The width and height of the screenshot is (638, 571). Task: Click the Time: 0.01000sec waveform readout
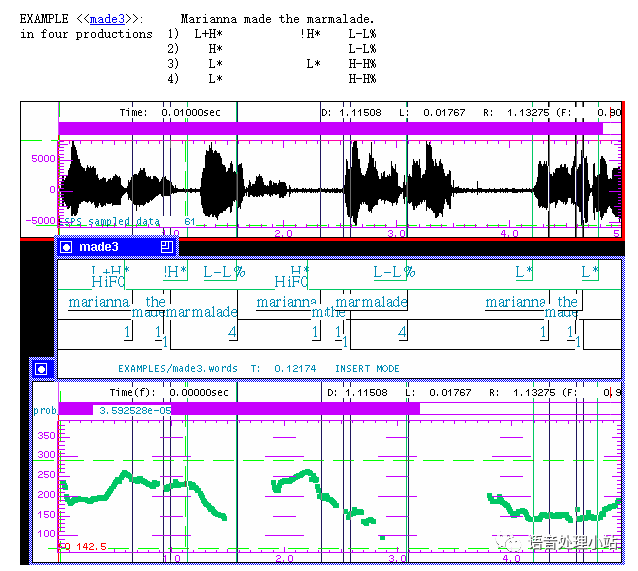pos(170,112)
